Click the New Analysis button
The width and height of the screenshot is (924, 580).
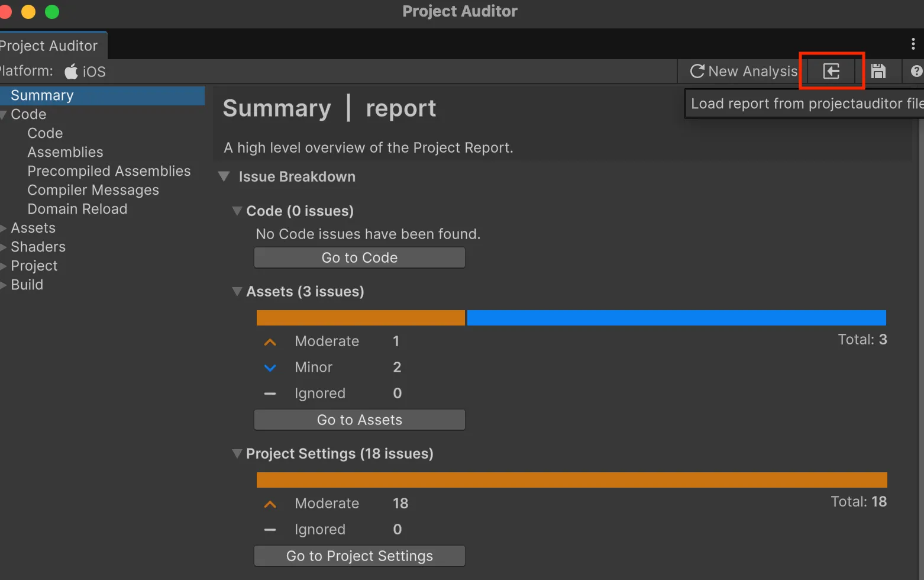743,71
